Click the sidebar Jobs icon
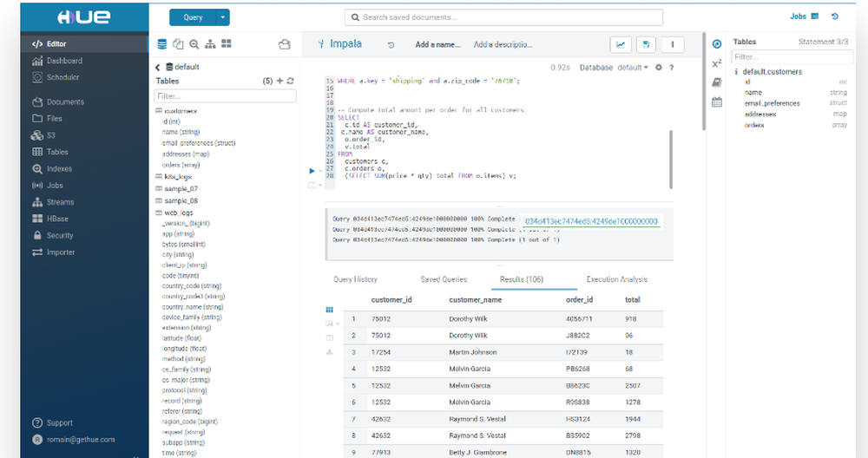The image size is (868, 458). (37, 186)
